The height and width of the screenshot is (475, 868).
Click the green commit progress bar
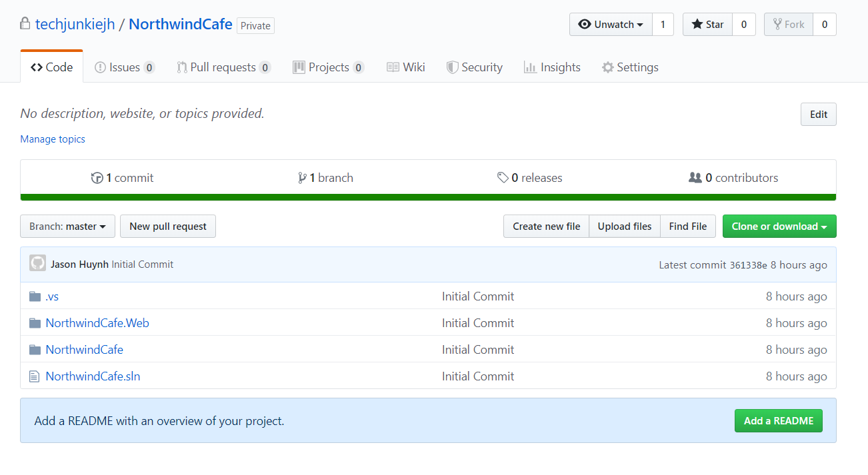coord(427,197)
